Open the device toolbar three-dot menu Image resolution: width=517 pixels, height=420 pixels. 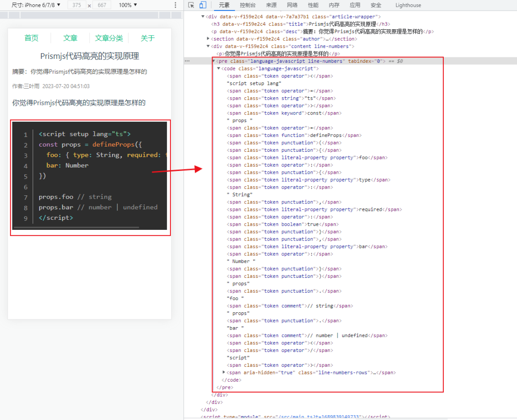(x=175, y=5)
